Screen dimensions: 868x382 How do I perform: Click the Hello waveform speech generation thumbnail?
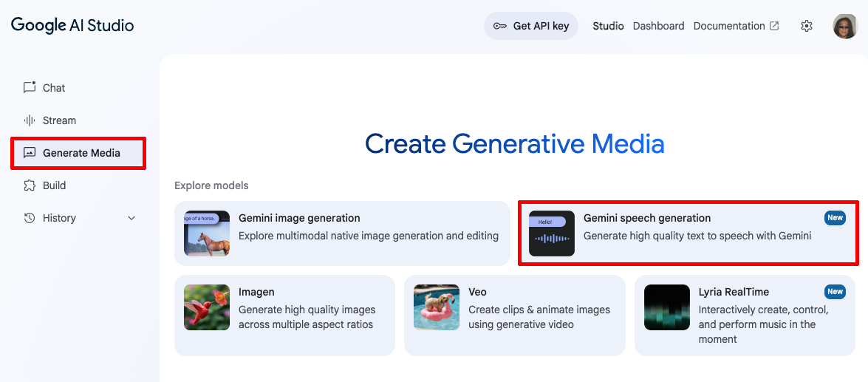pos(552,233)
